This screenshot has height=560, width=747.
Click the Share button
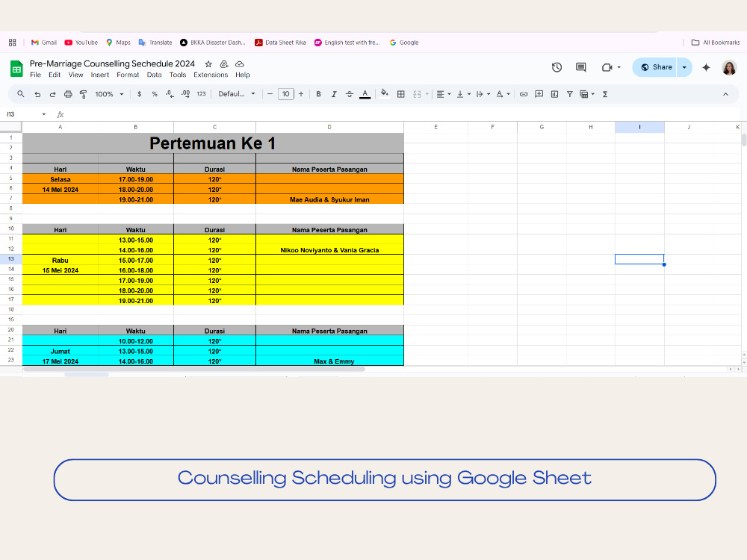point(656,68)
